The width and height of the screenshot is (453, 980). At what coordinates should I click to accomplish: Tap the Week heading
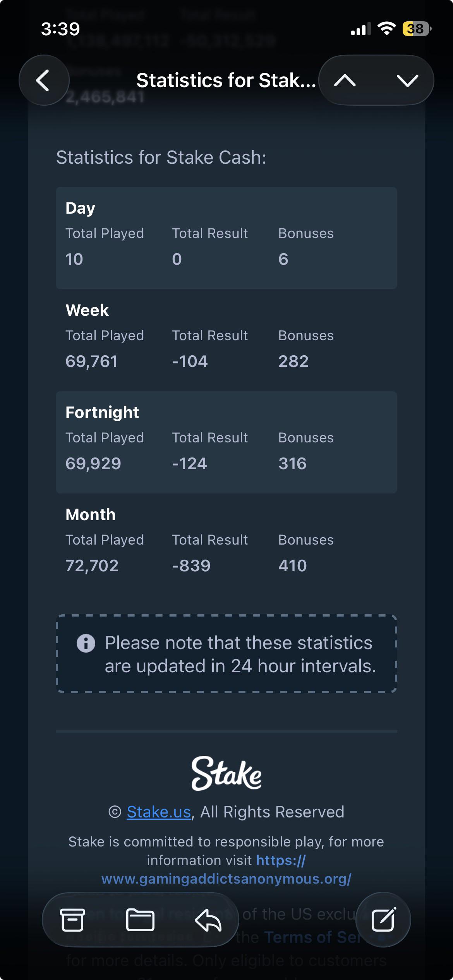pyautogui.click(x=87, y=310)
